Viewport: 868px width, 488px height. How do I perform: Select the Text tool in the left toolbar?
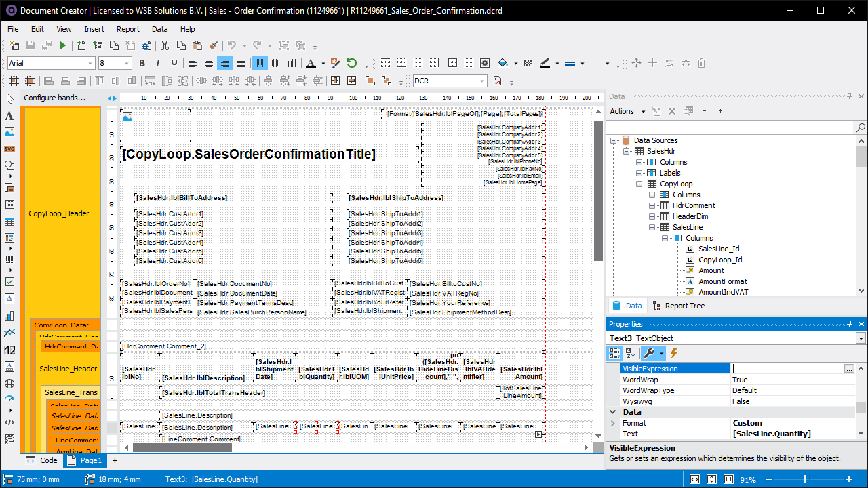[9, 116]
